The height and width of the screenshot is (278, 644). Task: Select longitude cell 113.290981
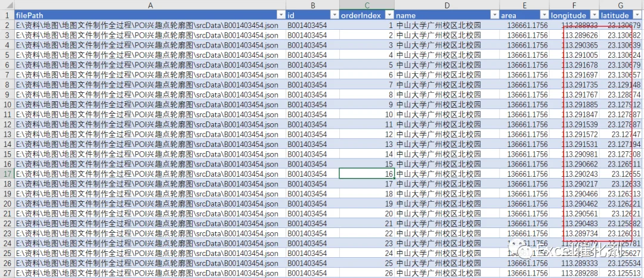(x=574, y=154)
